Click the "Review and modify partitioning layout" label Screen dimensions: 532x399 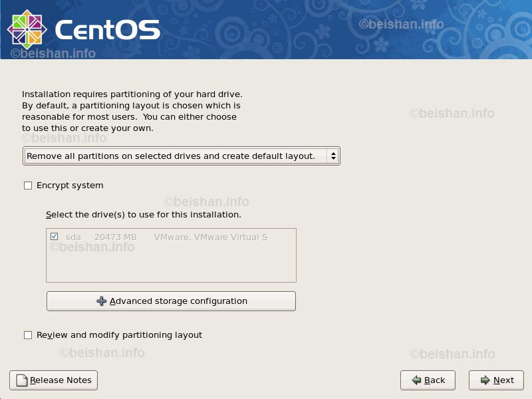click(x=119, y=335)
